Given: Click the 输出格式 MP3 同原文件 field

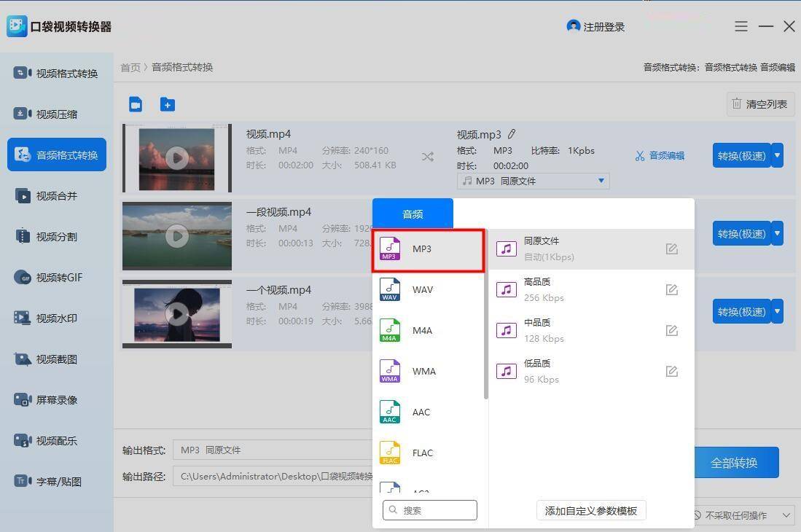Looking at the screenshot, I should coord(273,450).
